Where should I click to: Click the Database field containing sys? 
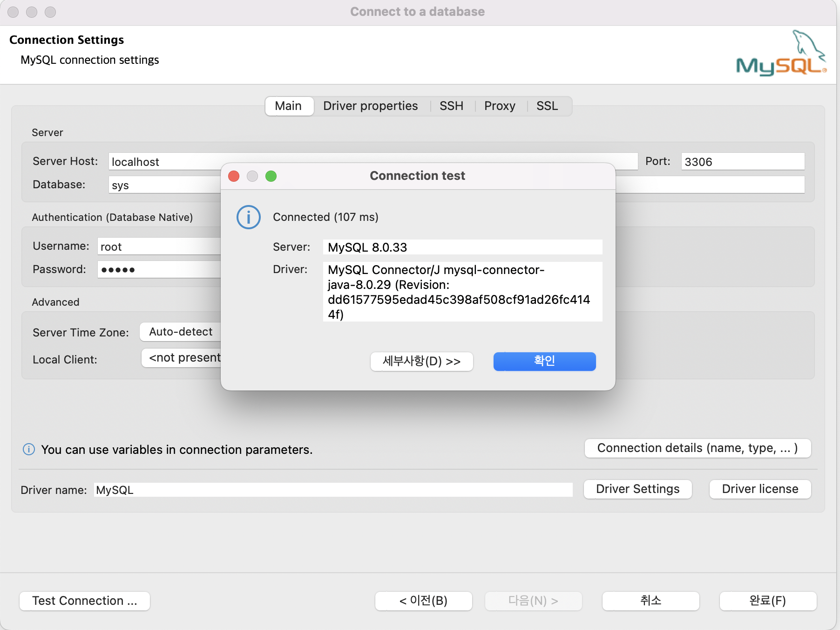pyautogui.click(x=165, y=185)
